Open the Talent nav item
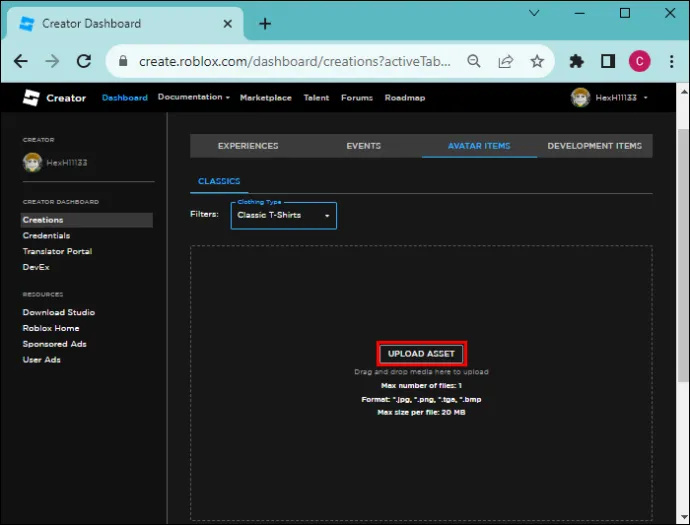 point(316,98)
